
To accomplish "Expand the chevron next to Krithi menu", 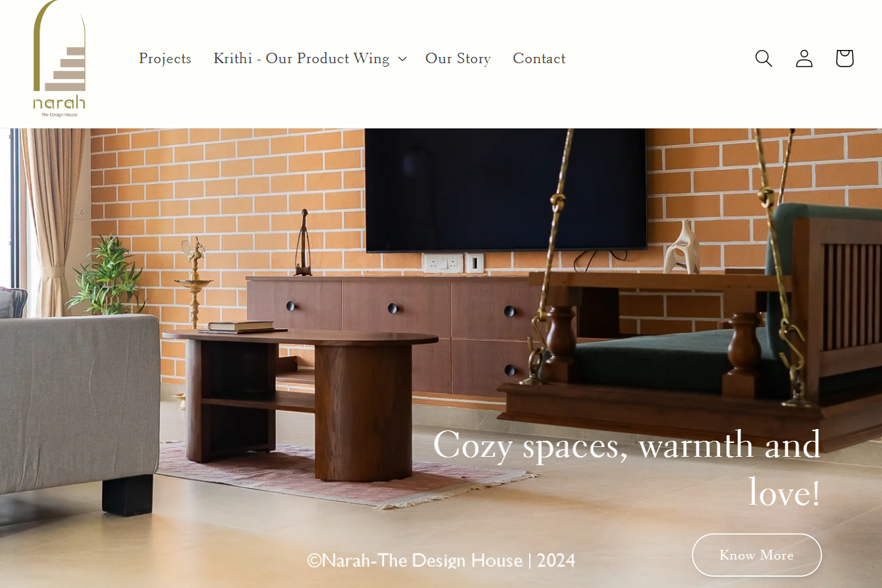I will pos(402,59).
